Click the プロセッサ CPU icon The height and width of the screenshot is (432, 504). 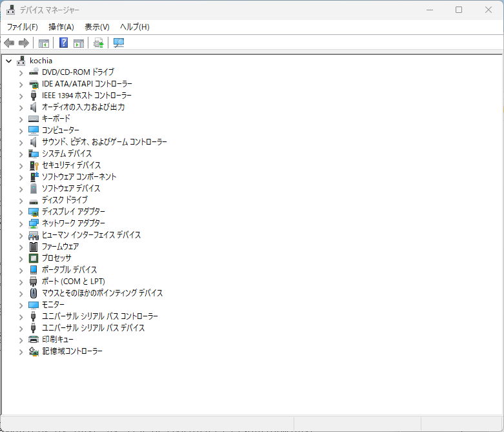pos(34,258)
